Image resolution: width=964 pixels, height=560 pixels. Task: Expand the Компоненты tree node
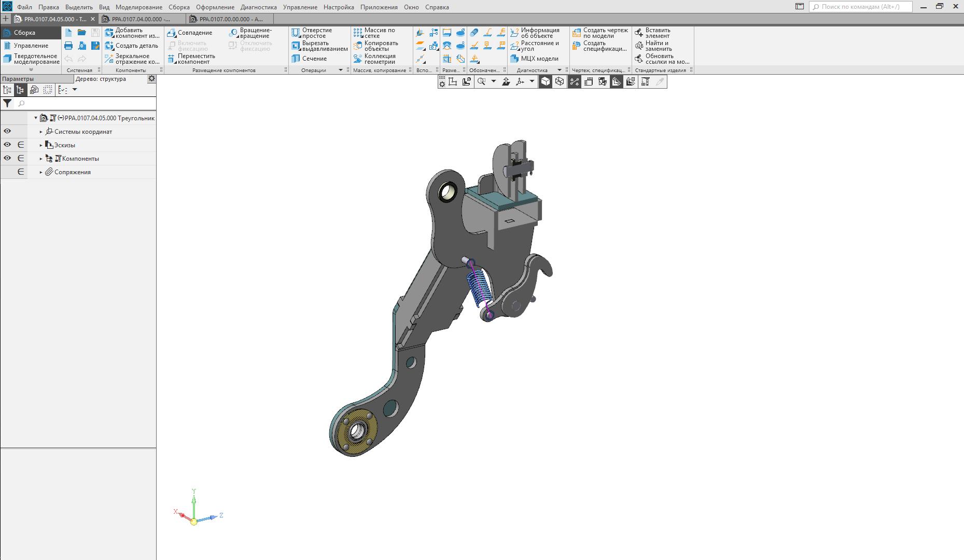click(41, 159)
